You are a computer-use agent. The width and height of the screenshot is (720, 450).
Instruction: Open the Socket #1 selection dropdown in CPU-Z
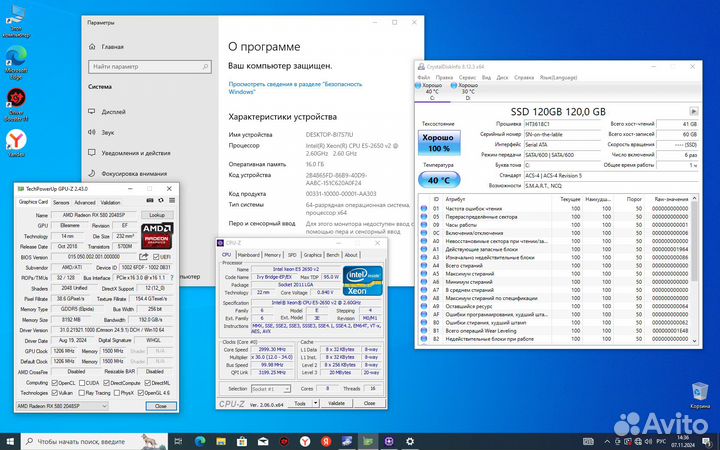(x=271, y=389)
